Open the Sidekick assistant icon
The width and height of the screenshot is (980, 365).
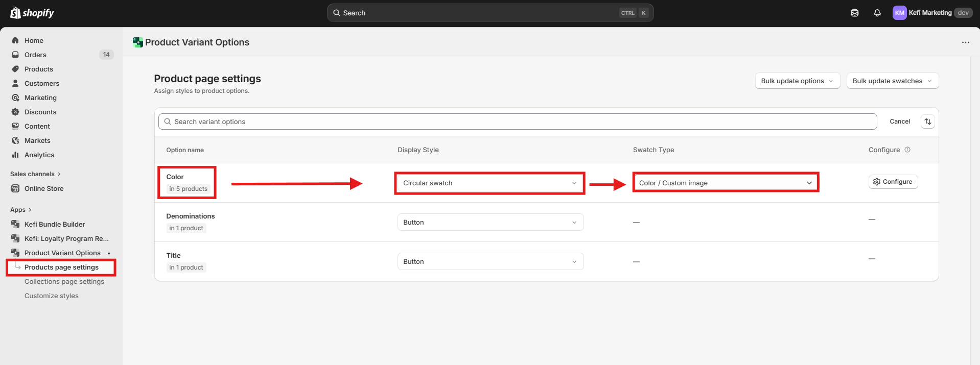(854, 13)
